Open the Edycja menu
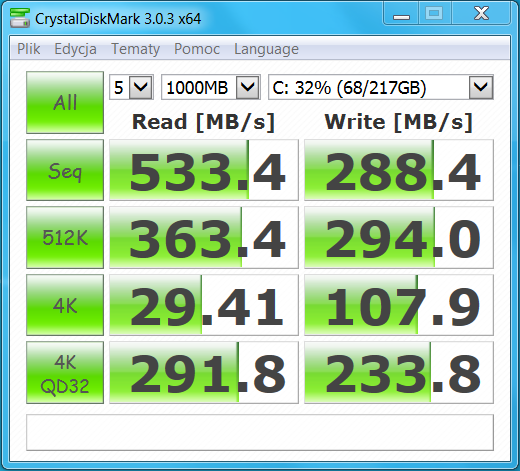520x471 pixels. pyautogui.click(x=75, y=49)
